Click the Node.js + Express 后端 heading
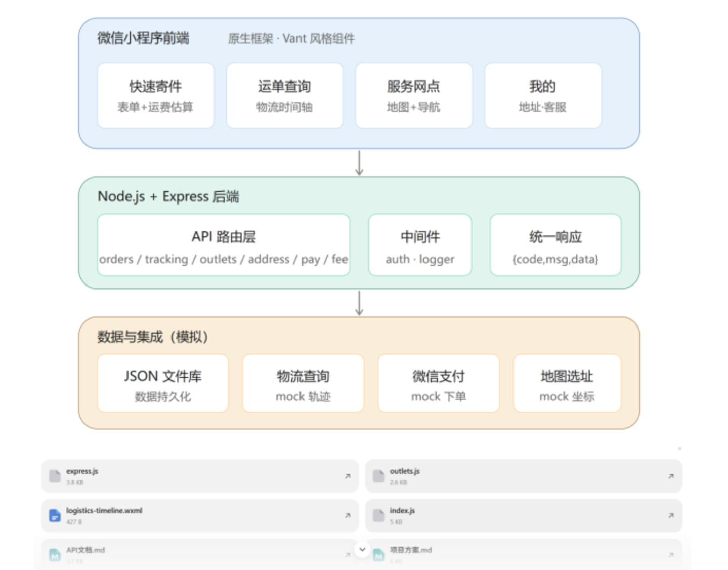 coord(168,196)
